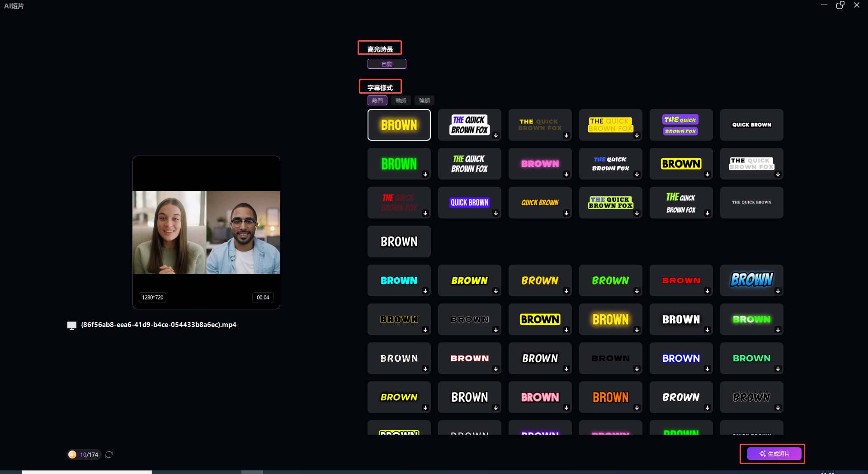Click the orange AI credits coin icon
The image size is (868, 474).
72,455
